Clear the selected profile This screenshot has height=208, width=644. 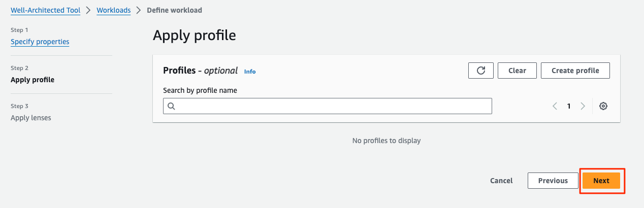tap(517, 71)
